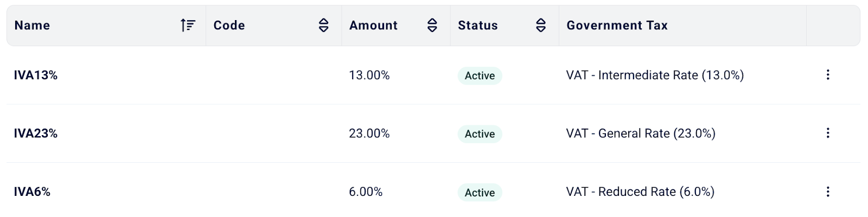Sort the Amount column

pos(432,25)
